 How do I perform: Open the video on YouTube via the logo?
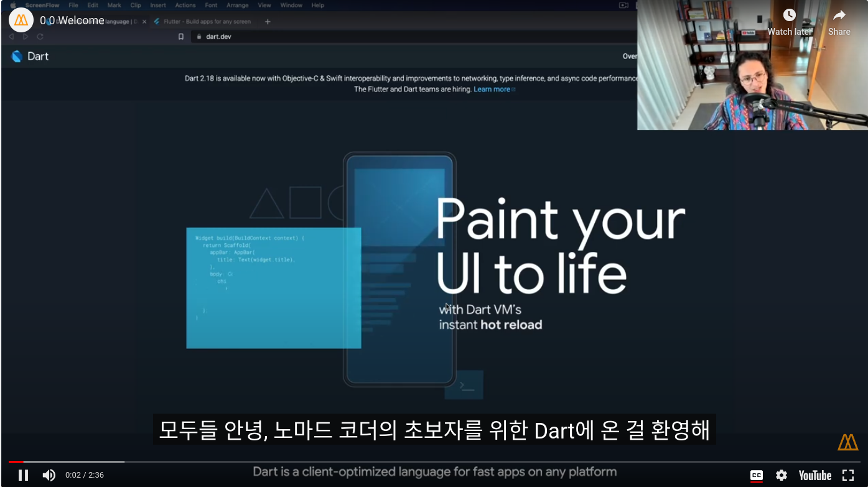coord(815,475)
